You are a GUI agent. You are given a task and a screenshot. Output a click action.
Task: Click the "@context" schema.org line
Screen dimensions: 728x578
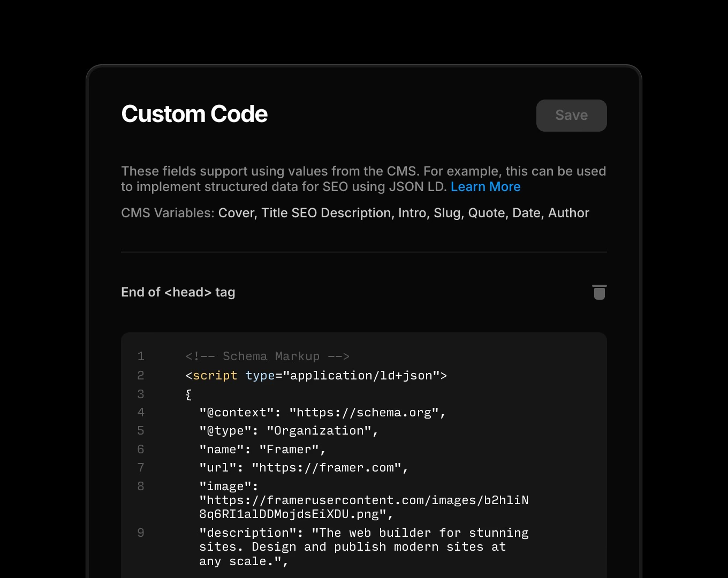click(x=323, y=413)
